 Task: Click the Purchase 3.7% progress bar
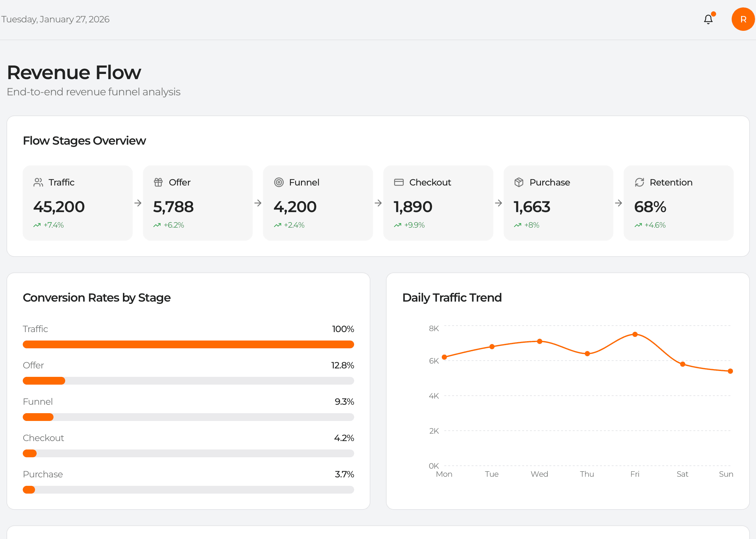pos(29,490)
